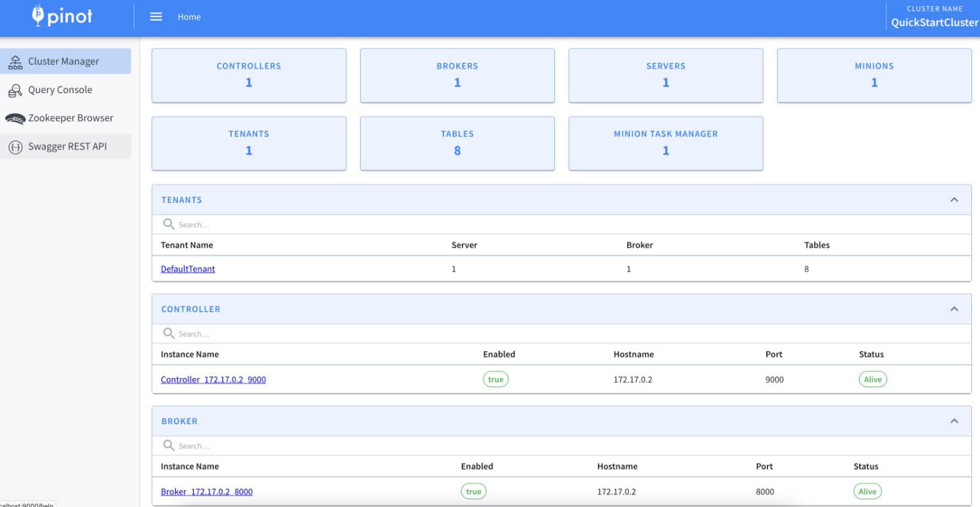The height and width of the screenshot is (507, 980).
Task: Click Port header in Broker table
Action: coord(764,466)
